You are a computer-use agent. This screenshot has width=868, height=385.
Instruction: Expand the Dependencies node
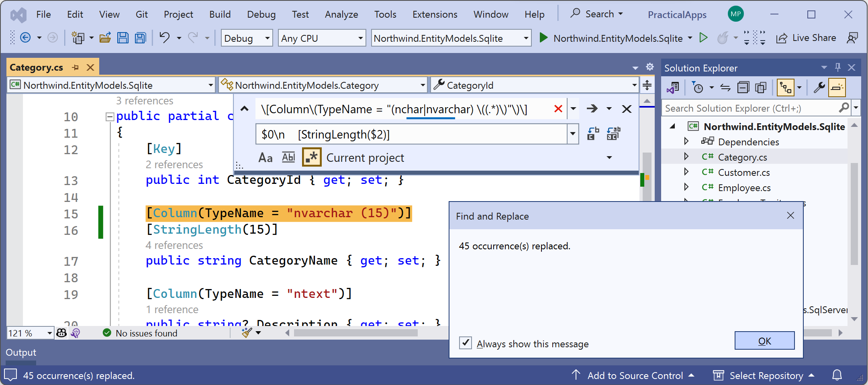point(686,141)
